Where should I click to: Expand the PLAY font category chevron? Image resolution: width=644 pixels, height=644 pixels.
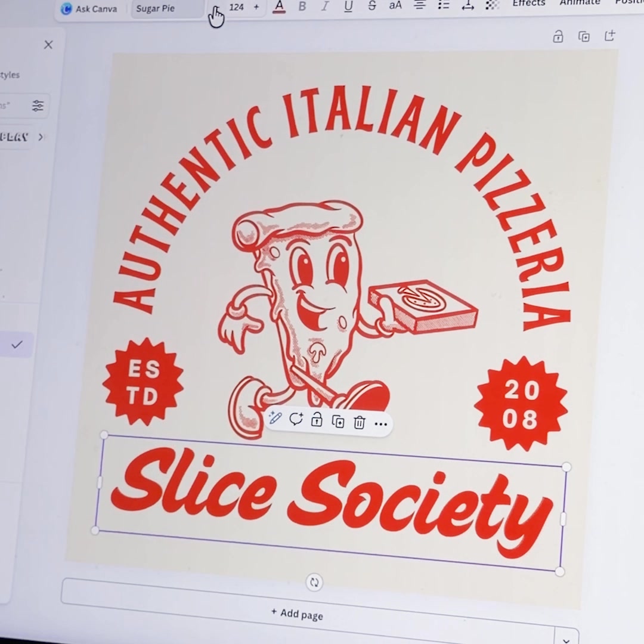(x=41, y=137)
